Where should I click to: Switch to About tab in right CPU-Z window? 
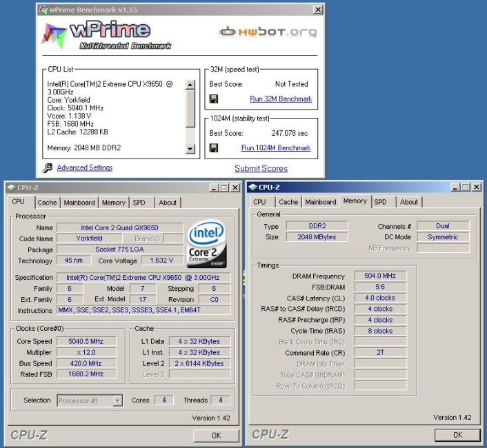[409, 202]
